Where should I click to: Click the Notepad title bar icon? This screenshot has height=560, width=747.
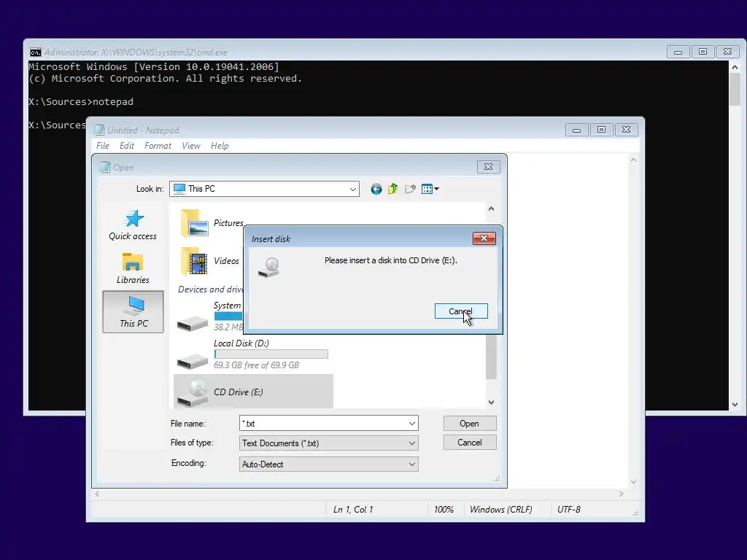pos(99,130)
